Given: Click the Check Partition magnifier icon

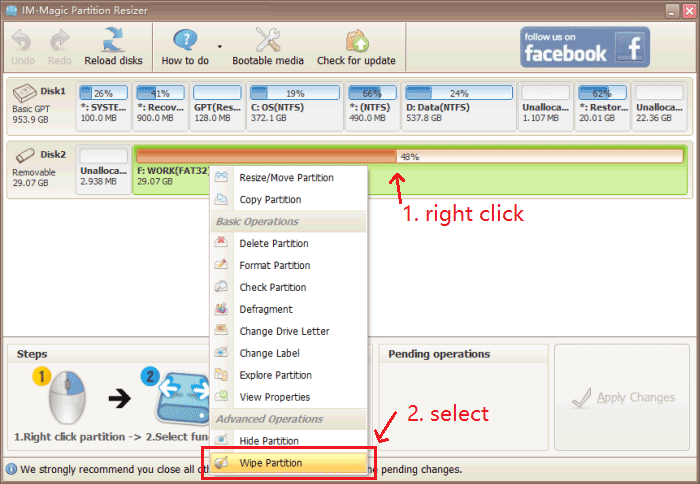Looking at the screenshot, I should pyautogui.click(x=221, y=286).
